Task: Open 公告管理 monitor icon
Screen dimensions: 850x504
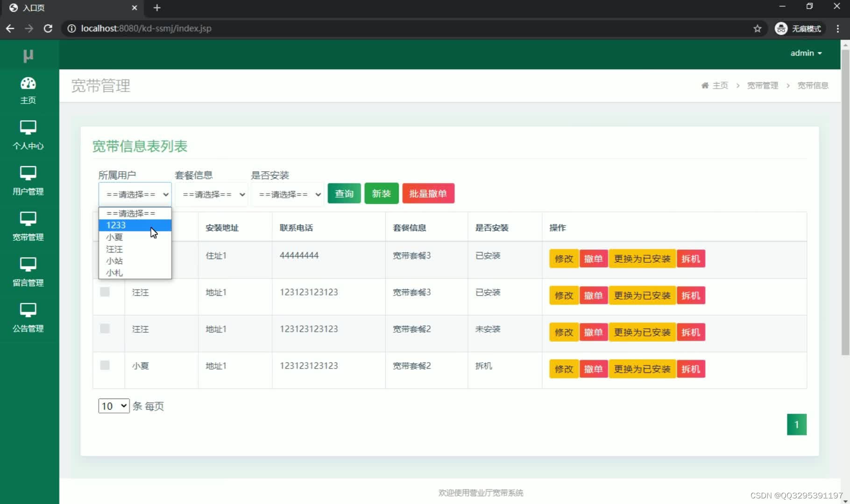Action: tap(28, 310)
